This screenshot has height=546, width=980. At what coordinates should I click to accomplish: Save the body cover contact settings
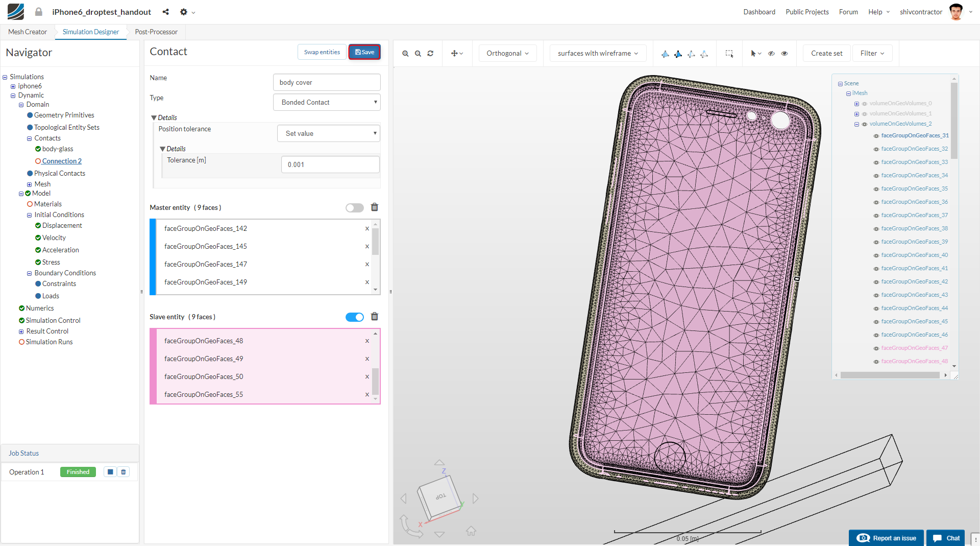pos(364,52)
